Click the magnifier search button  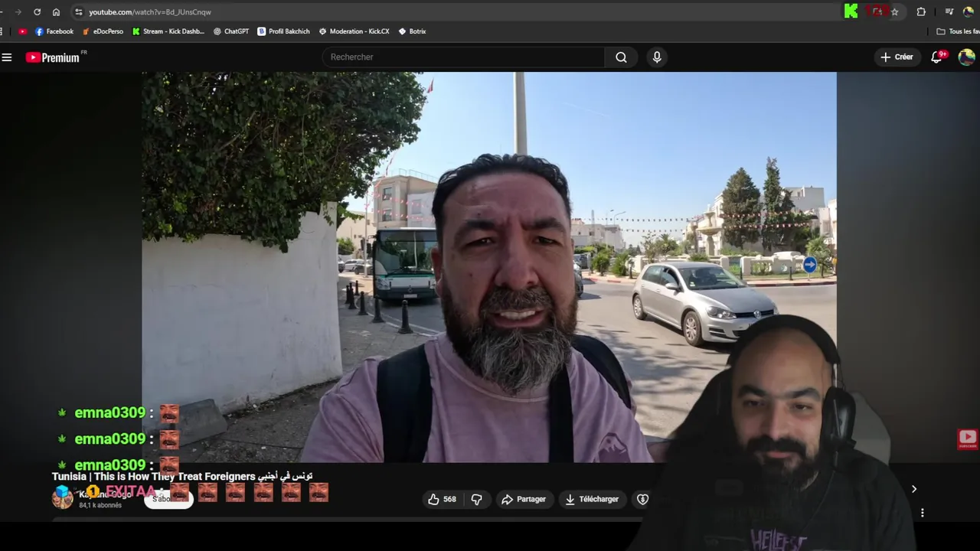[x=621, y=57]
